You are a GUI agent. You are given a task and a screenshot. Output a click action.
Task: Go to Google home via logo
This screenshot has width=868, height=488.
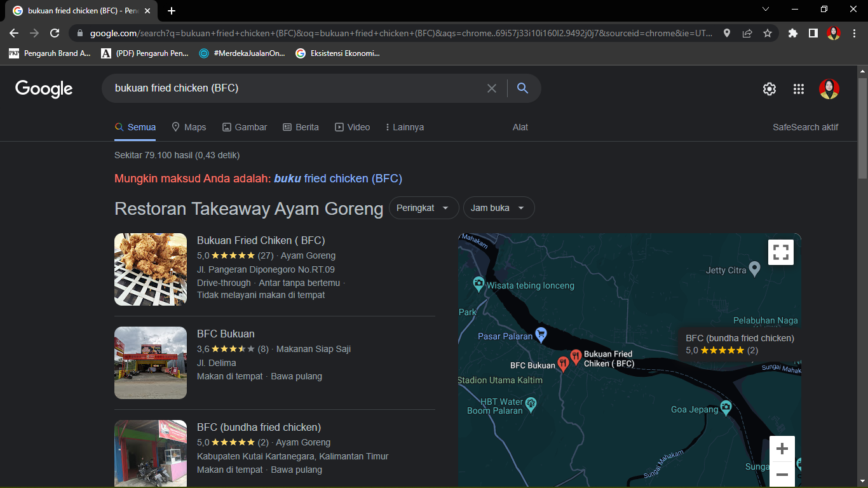point(44,89)
